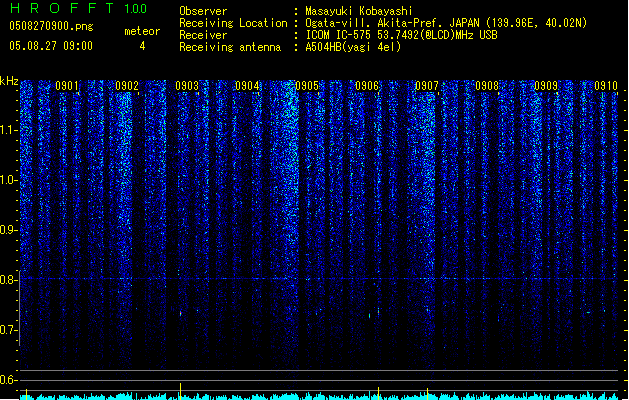Select the ICOM IC-575 53.7492 MHz USB text
This screenshot has width=629, height=400.
click(x=401, y=35)
